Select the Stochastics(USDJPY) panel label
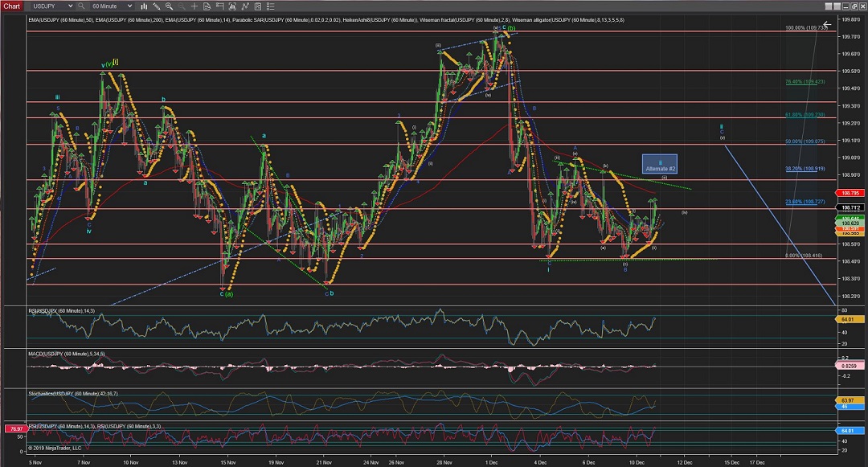This screenshot has width=868, height=467. tap(73, 394)
